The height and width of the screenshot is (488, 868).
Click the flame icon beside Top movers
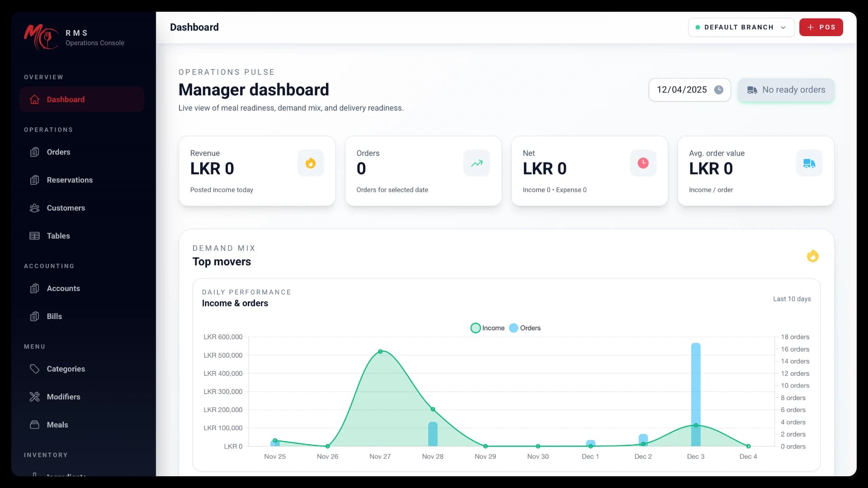pyautogui.click(x=812, y=256)
